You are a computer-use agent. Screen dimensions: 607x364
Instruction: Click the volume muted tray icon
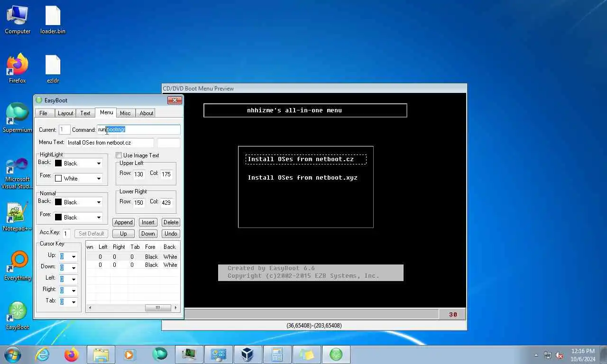tap(560, 355)
